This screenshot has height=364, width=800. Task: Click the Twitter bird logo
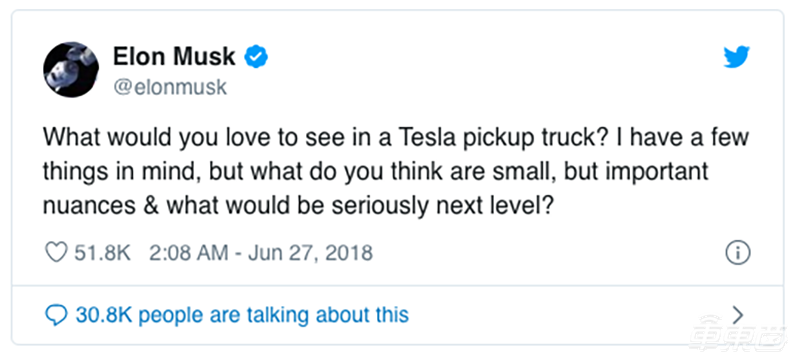pyautogui.click(x=736, y=57)
